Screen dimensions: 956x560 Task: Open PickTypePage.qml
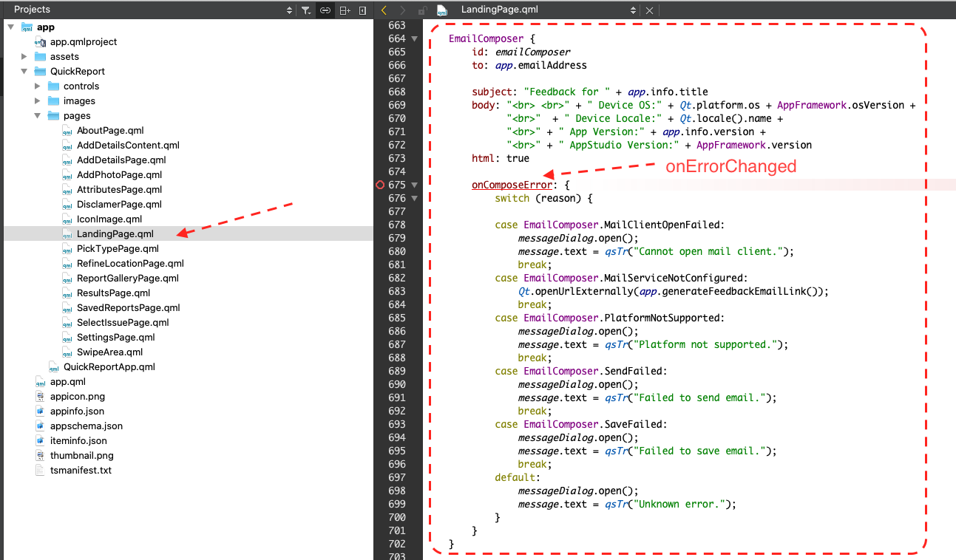pos(118,248)
